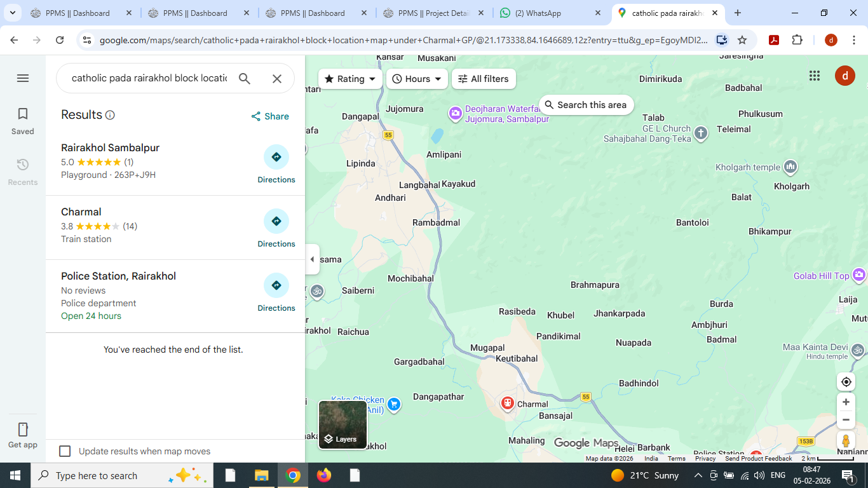Click the Search this area button
The image size is (868, 488).
pyautogui.click(x=586, y=105)
